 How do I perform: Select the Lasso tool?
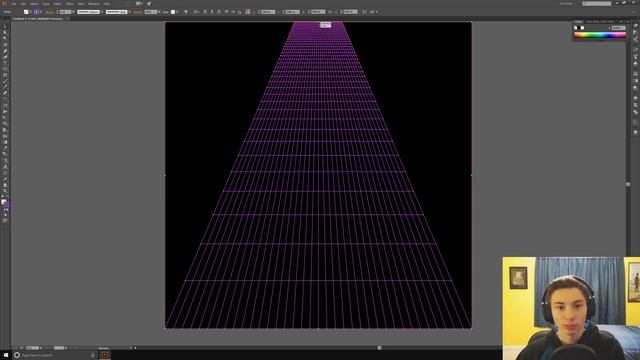point(5,45)
